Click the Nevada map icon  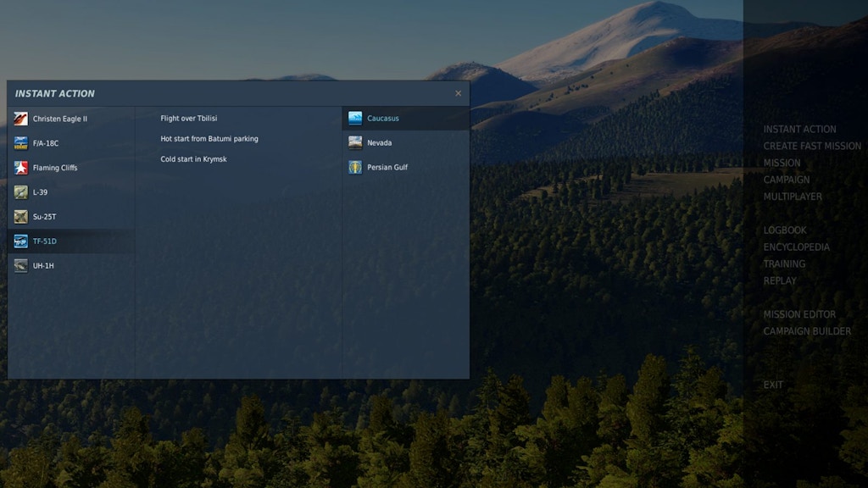click(355, 143)
